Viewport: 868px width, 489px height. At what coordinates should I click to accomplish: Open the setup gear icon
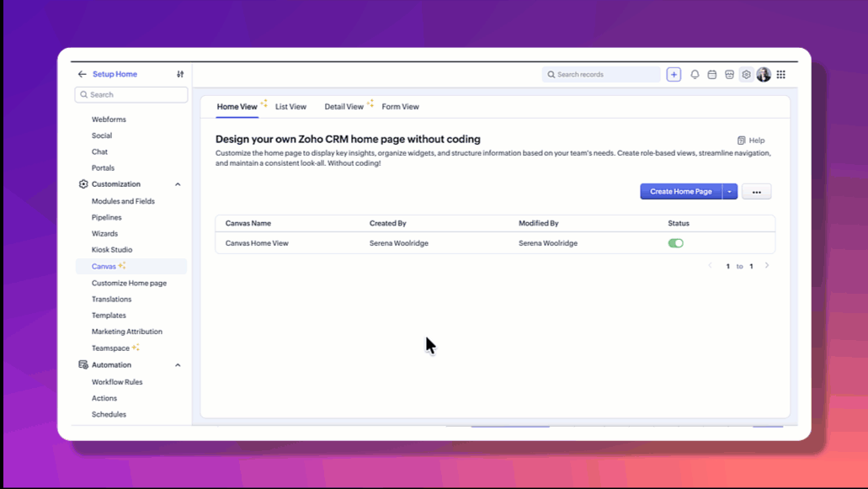pyautogui.click(x=746, y=74)
